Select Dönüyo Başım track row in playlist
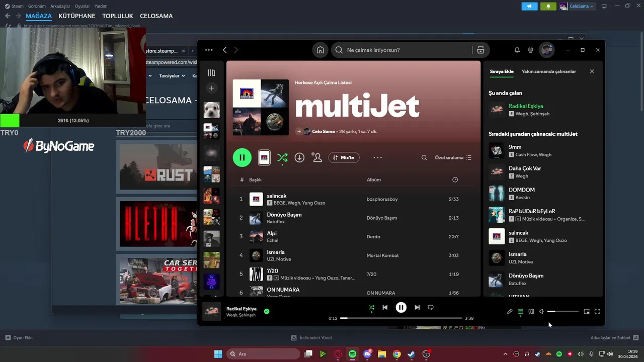Viewport: 644px width, 362px height. pyautogui.click(x=353, y=218)
